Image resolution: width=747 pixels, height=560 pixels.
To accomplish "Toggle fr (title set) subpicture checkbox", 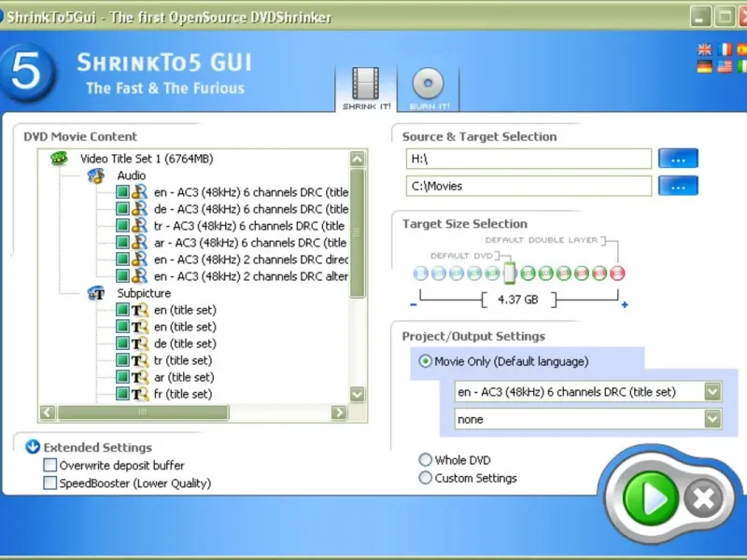I will (122, 394).
